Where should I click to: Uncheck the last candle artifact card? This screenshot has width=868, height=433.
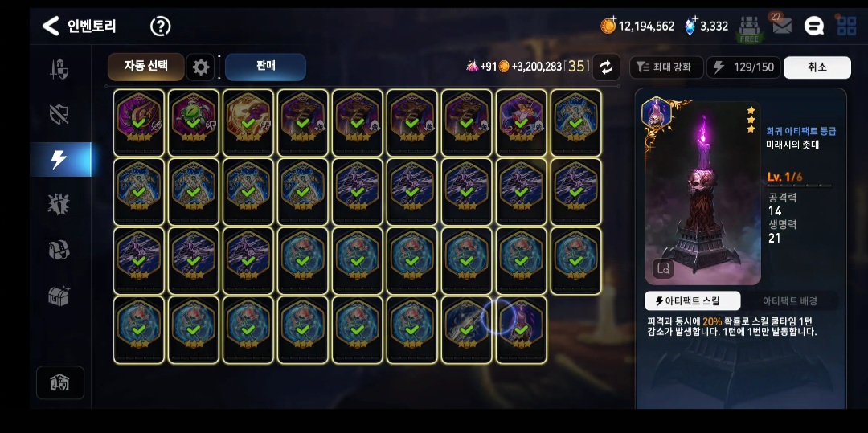pos(521,330)
